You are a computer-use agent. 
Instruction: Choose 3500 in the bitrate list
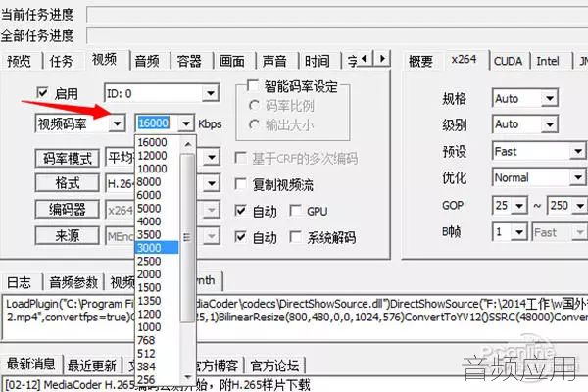(x=157, y=234)
